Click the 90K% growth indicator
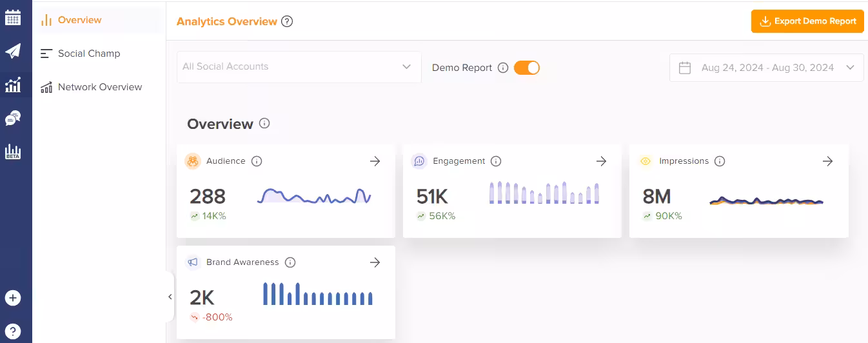This screenshot has height=343, width=868. click(662, 216)
